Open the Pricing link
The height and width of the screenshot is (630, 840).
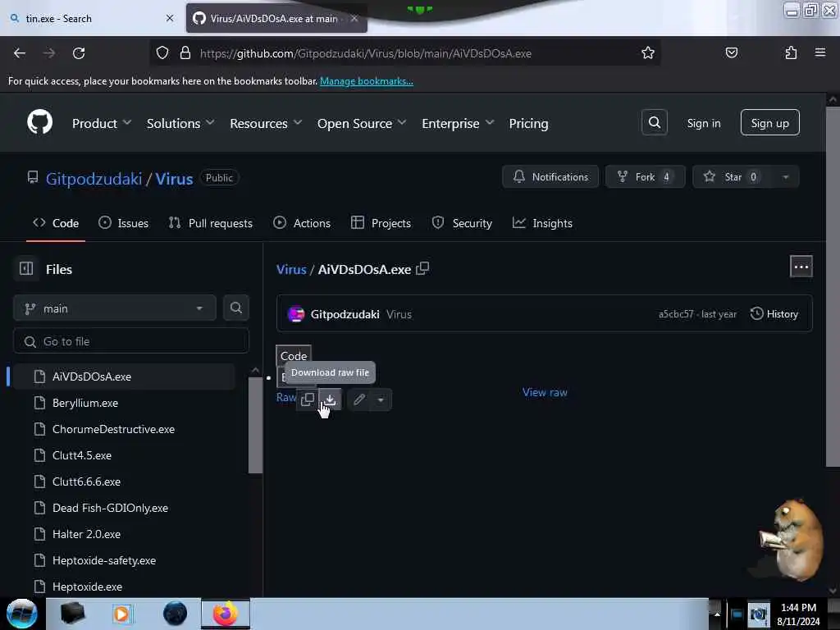coord(528,123)
